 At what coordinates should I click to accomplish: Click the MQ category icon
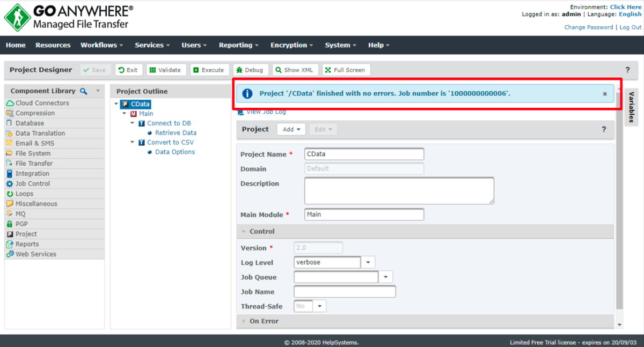(x=10, y=214)
